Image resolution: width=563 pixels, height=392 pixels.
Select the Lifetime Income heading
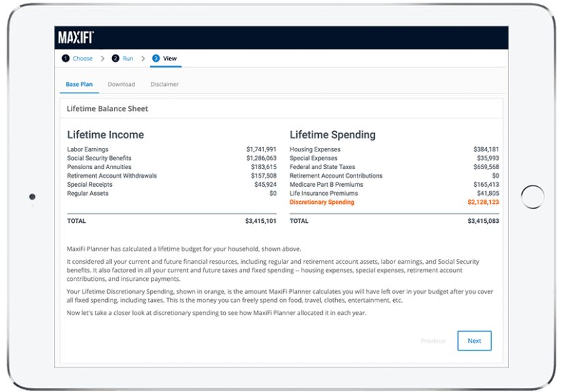click(x=106, y=134)
